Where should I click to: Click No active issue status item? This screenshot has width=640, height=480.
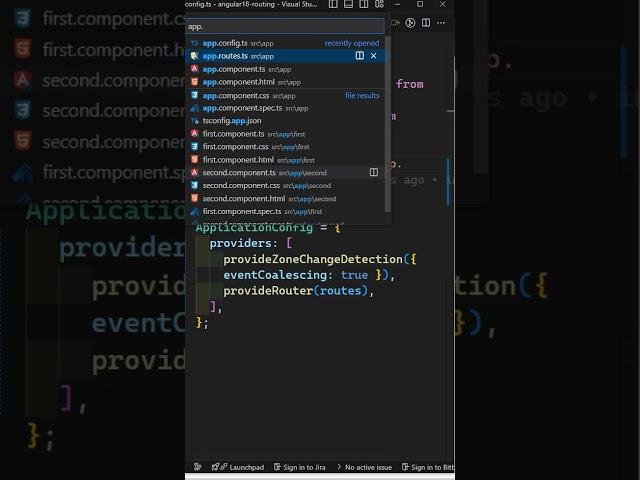coord(364,467)
